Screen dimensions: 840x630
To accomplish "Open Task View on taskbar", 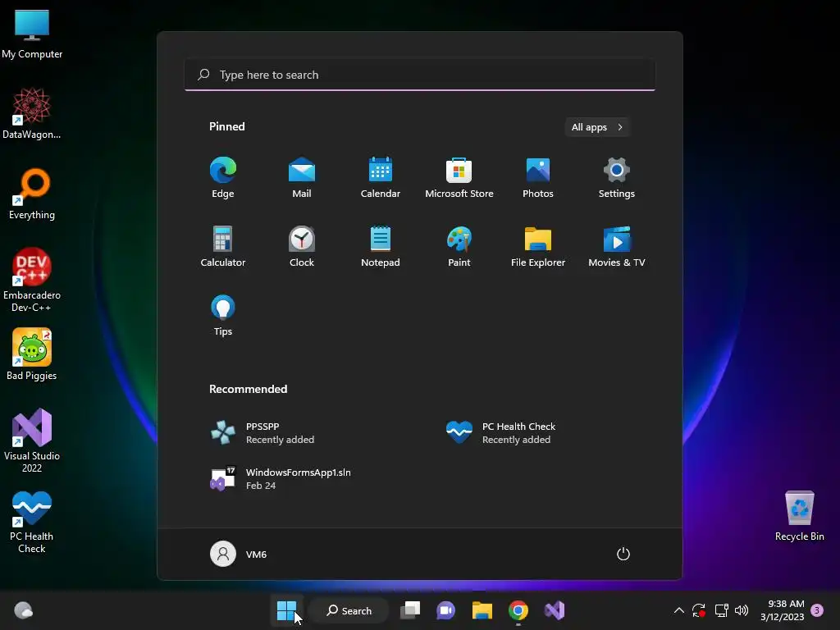I will click(x=410, y=610).
